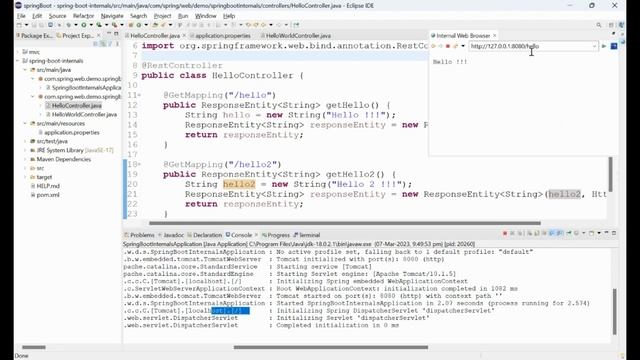
Task: Click the editor horizontal scrollbar
Action: (344, 223)
